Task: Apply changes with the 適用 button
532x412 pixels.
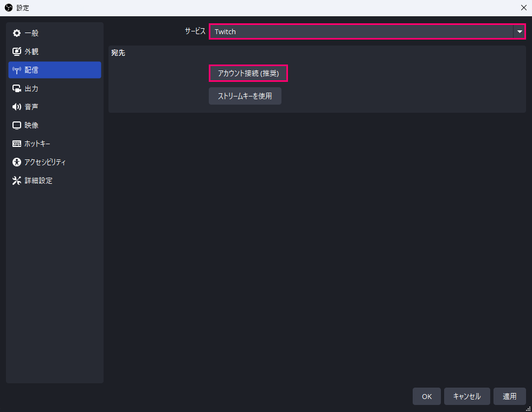Action: tap(509, 396)
